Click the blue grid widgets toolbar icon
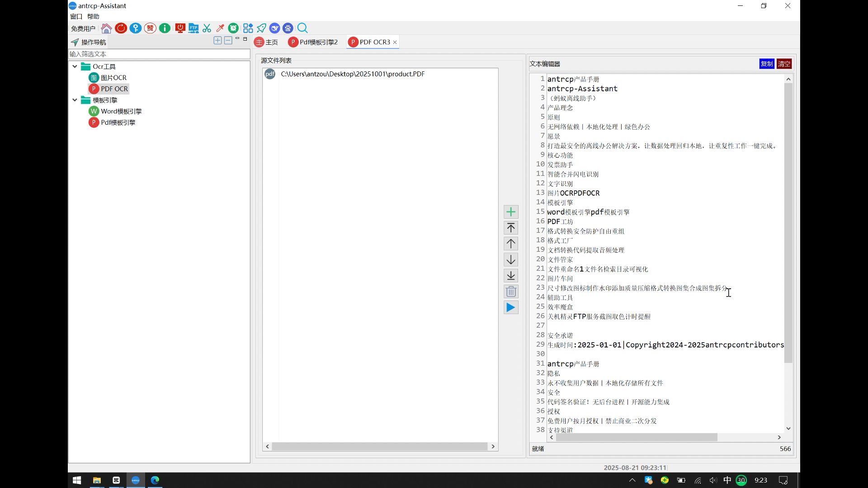 (x=248, y=28)
